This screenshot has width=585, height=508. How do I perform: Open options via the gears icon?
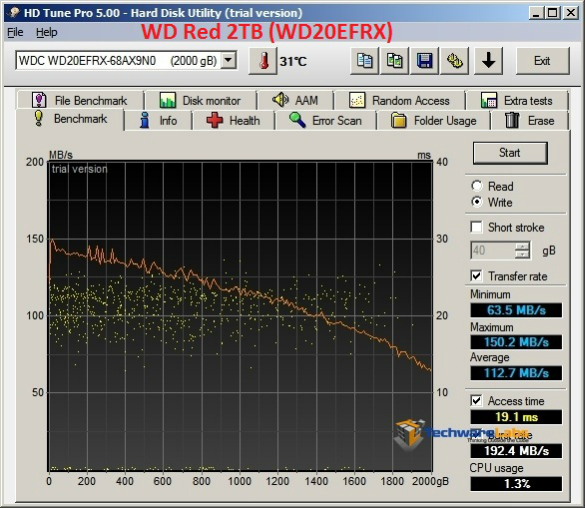454,61
